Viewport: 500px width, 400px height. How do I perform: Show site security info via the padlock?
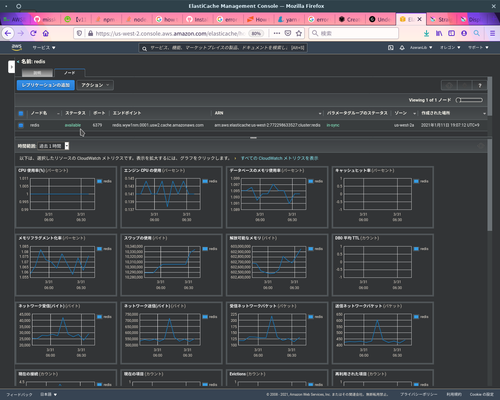pyautogui.click(x=90, y=33)
